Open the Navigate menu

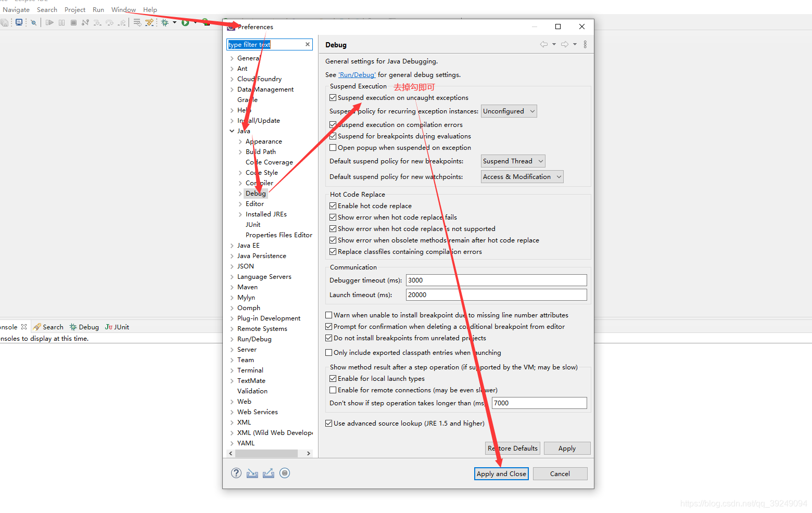16,9
